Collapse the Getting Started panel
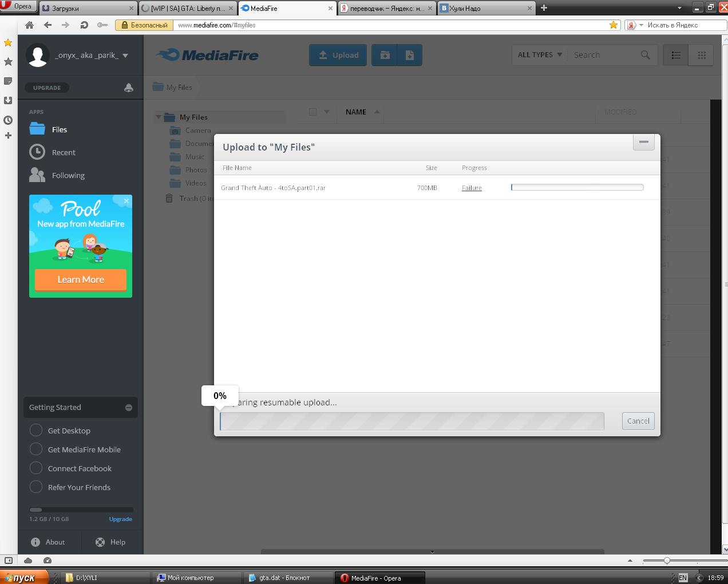Image resolution: width=728 pixels, height=584 pixels. pyautogui.click(x=129, y=408)
